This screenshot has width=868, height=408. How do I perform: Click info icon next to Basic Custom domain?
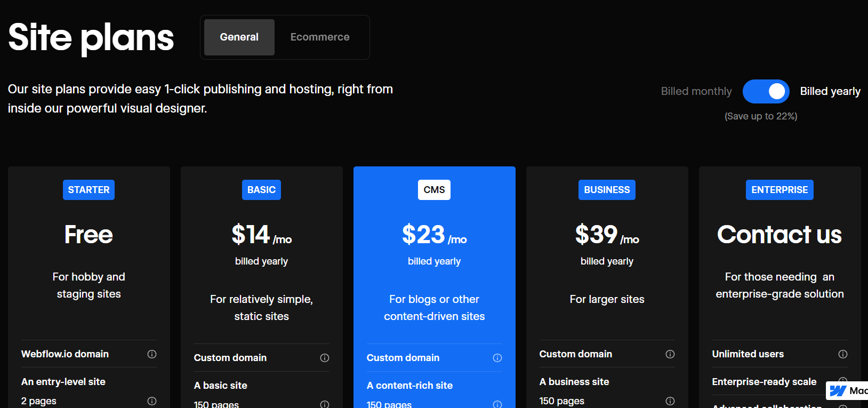pyautogui.click(x=325, y=358)
